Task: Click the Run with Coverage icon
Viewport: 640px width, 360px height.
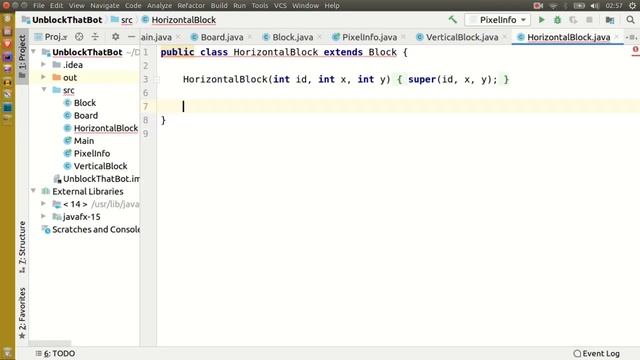Action: 573,20
